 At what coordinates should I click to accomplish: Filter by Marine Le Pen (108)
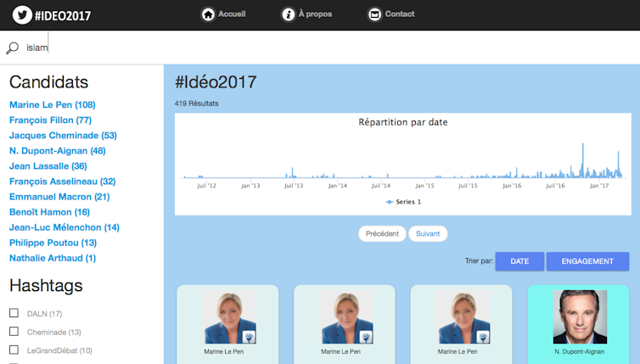[x=53, y=105]
